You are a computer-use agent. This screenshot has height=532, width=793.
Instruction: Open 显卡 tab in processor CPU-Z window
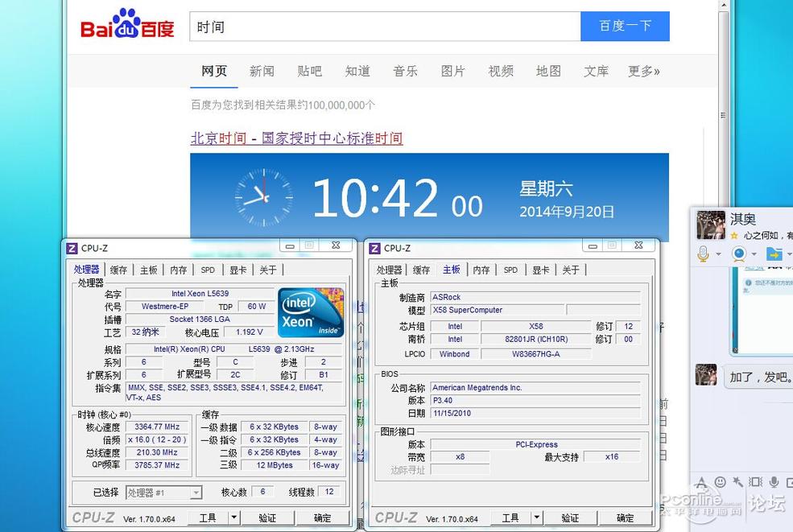(238, 270)
